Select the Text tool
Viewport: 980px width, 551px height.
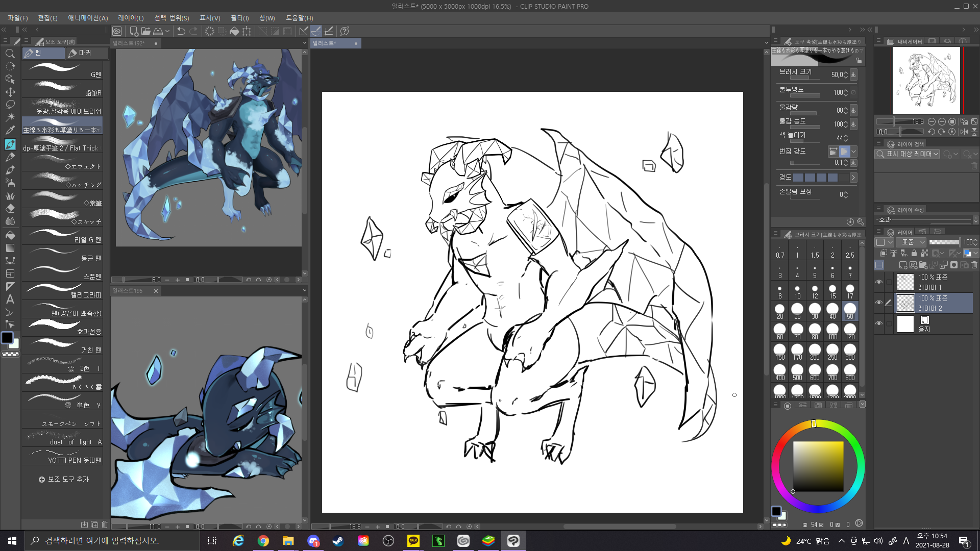click(10, 299)
